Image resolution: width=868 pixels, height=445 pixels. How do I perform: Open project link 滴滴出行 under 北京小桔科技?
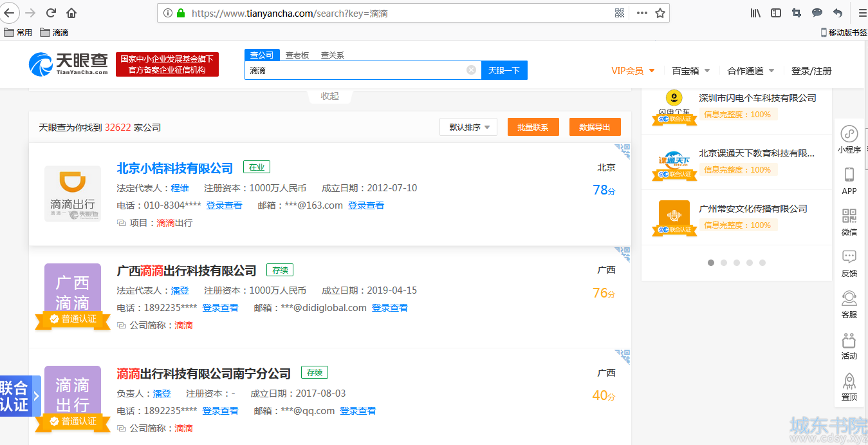[x=174, y=223]
